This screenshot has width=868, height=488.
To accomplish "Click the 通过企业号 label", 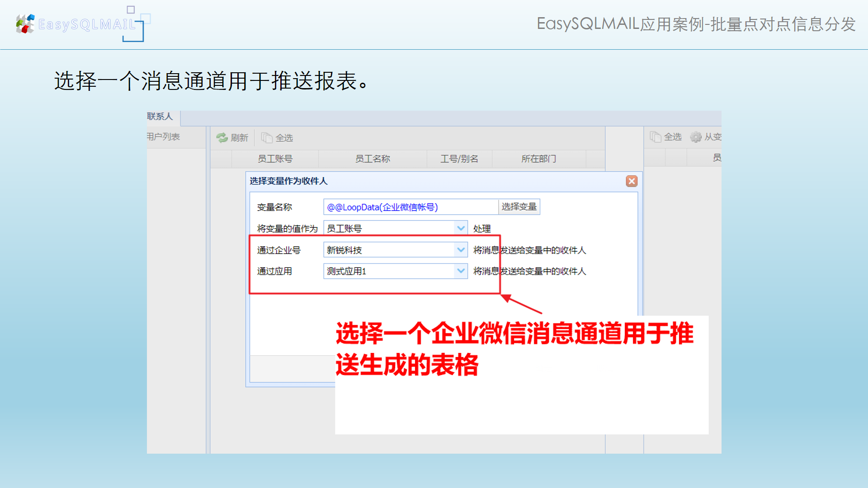I will tap(279, 250).
